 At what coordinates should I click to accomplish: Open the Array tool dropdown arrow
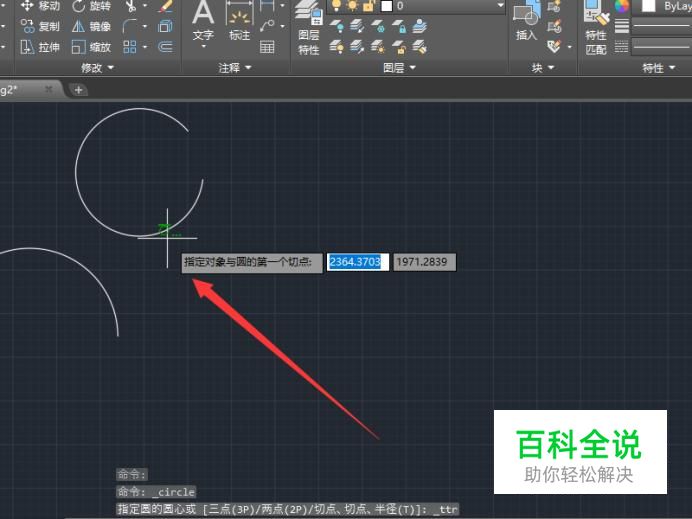(x=145, y=47)
